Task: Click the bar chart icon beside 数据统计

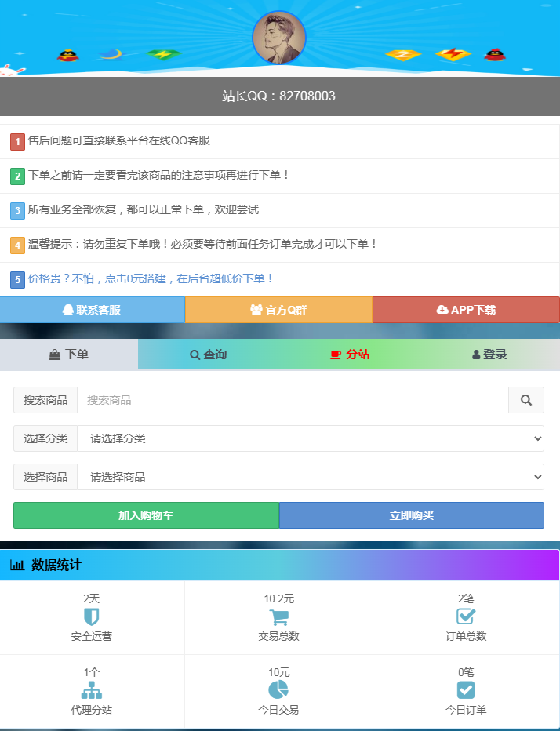Action: pos(17,565)
